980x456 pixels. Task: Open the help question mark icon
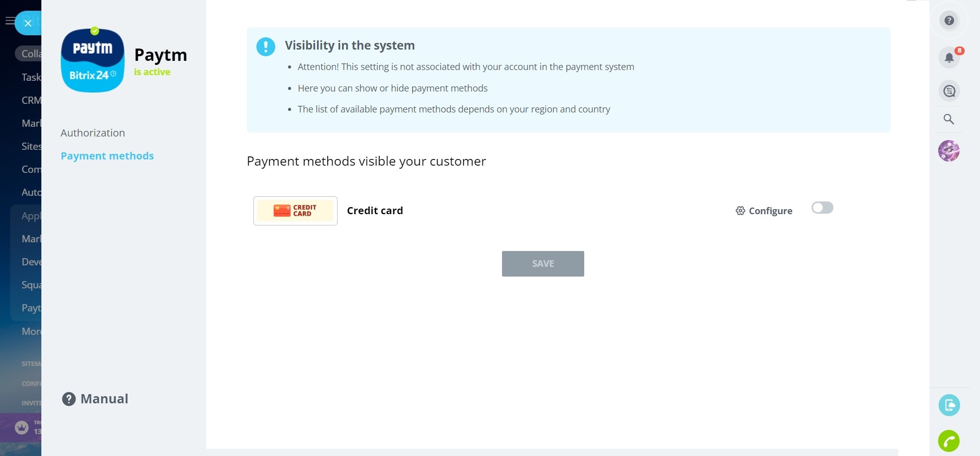(949, 21)
